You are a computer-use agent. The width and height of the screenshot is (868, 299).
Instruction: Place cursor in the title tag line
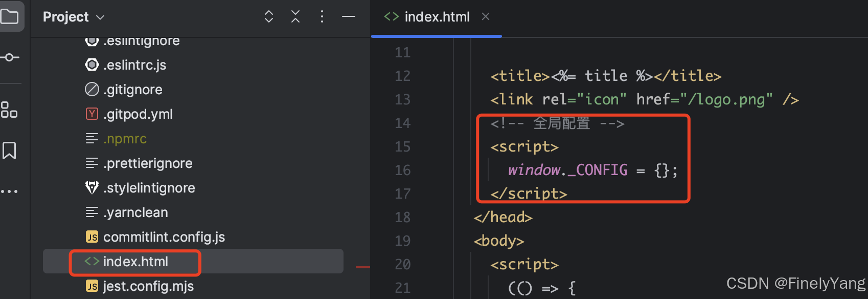606,76
